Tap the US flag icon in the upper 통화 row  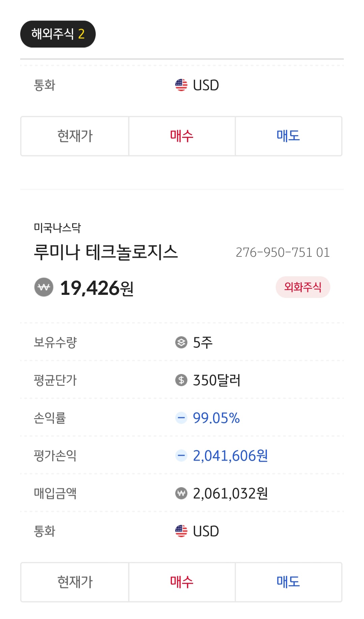click(181, 85)
